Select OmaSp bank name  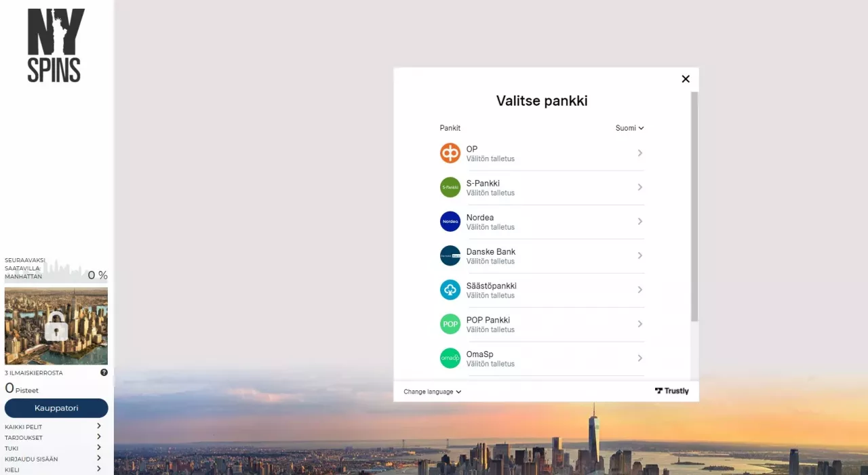(x=480, y=354)
